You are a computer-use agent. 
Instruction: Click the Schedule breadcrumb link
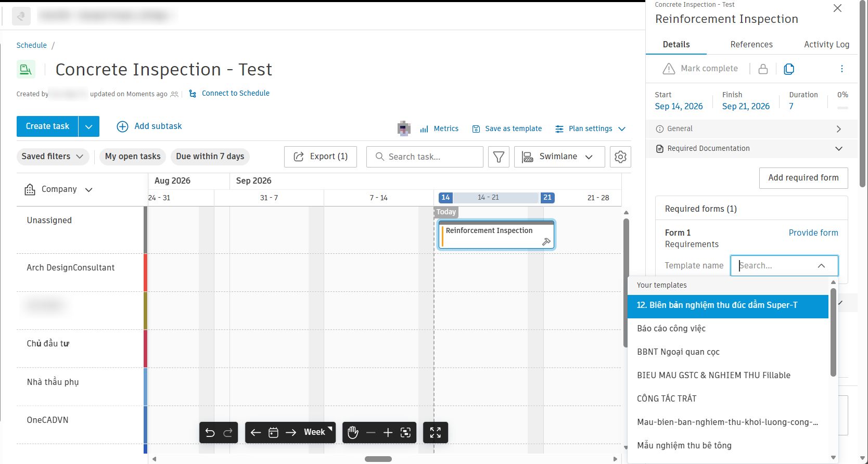pos(32,45)
